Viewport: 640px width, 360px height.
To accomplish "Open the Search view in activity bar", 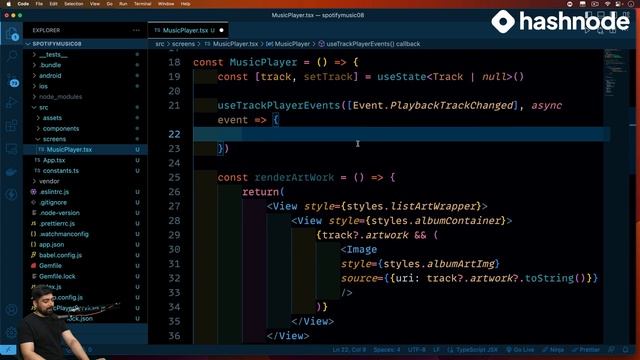I will point(11,56).
